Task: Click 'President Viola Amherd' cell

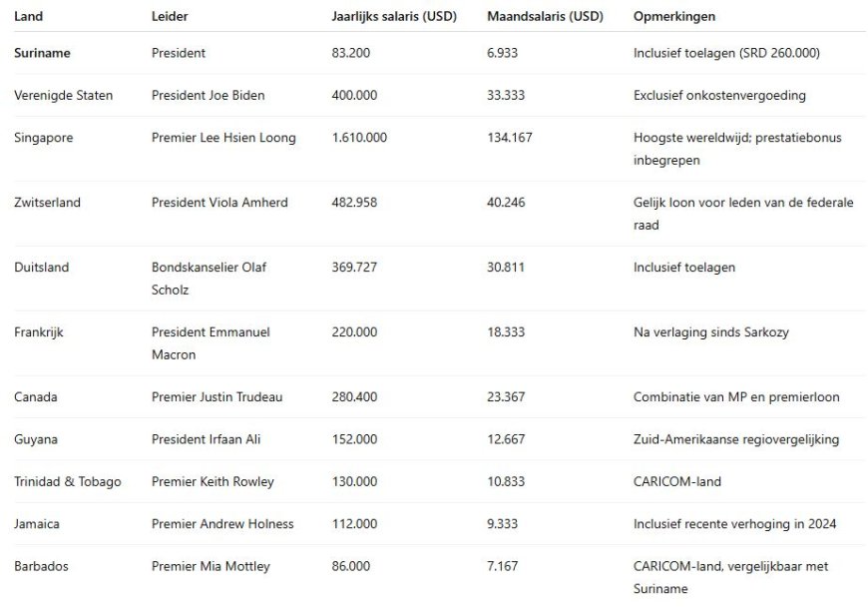Action: (219, 203)
